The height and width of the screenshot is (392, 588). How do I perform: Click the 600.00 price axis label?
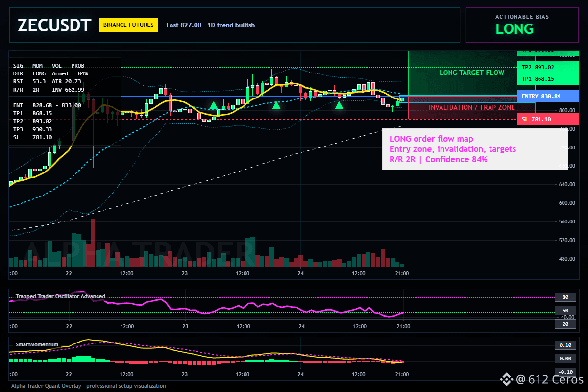point(567,203)
